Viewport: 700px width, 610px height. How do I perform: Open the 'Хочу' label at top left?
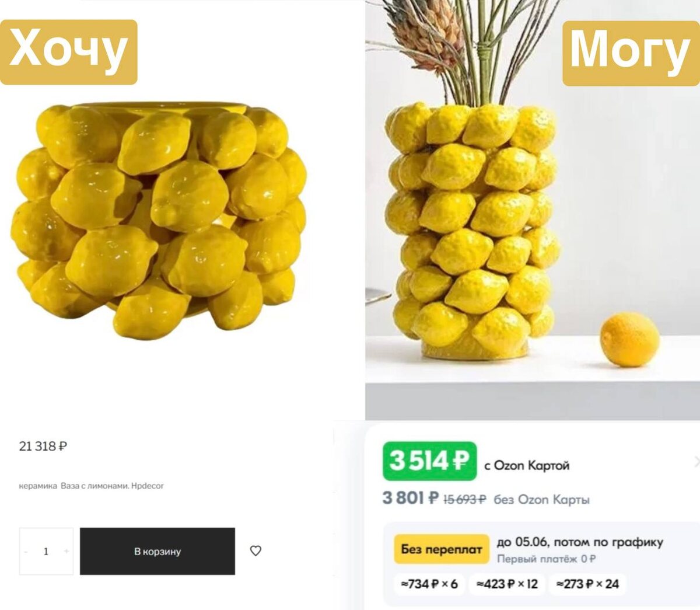(x=69, y=51)
